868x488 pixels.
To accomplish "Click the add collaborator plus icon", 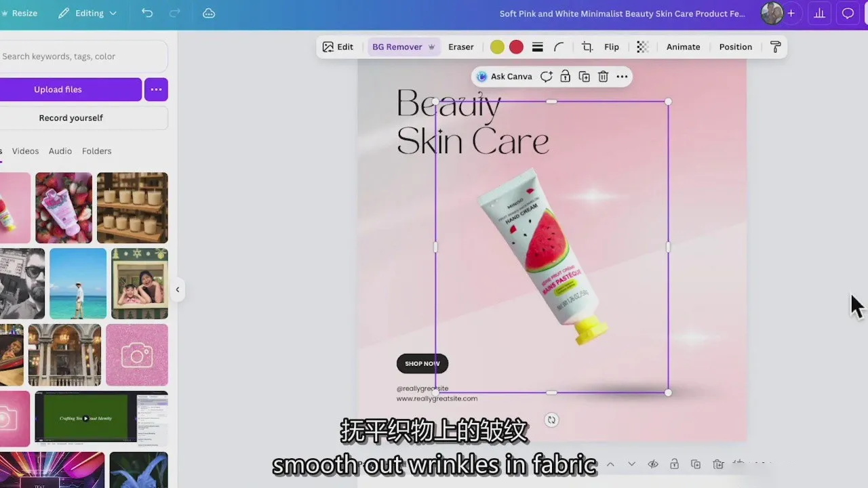I will coord(791,13).
